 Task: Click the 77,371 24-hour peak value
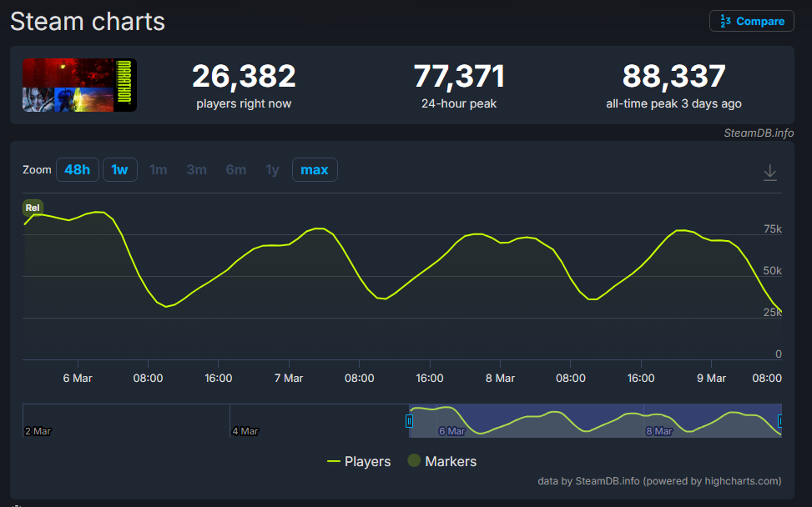click(459, 76)
